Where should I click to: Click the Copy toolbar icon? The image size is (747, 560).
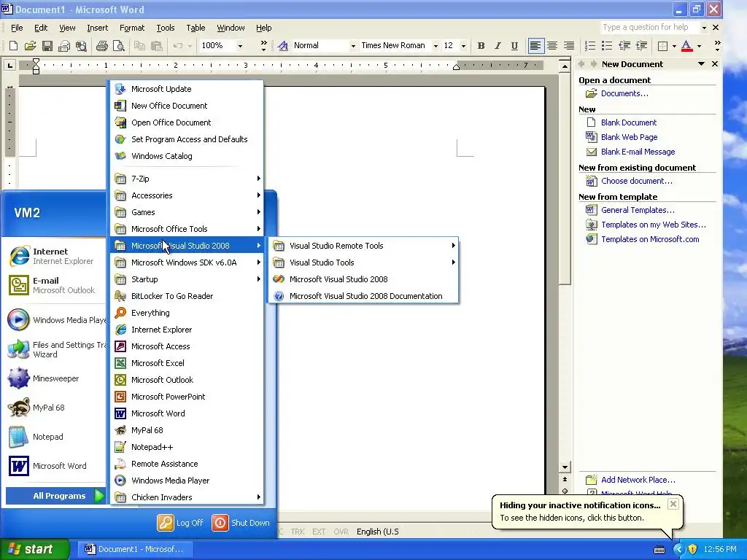139,46
